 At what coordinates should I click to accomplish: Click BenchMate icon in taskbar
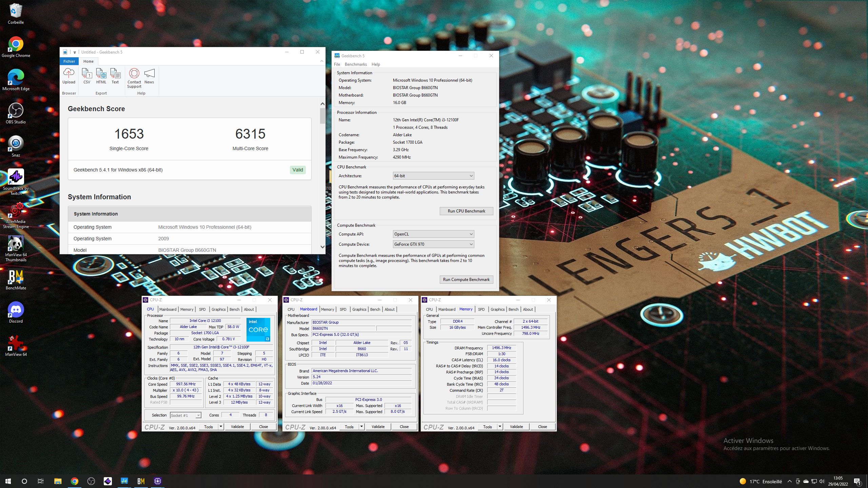tap(141, 481)
